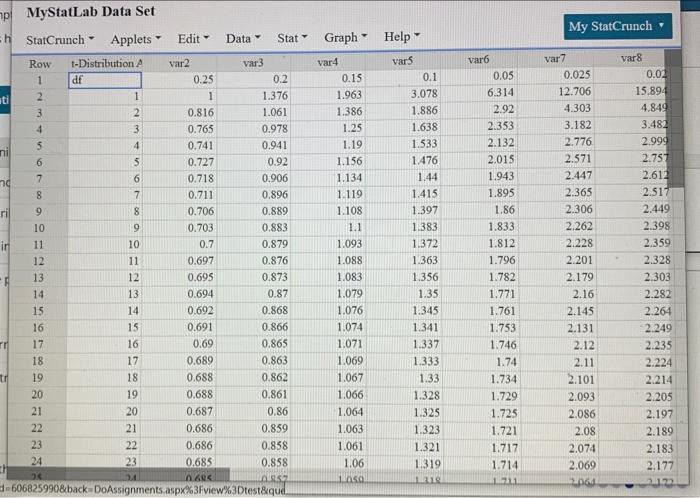Click the vertical scrollbar thumb
The width and height of the screenshot is (700, 498).
(x=675, y=118)
